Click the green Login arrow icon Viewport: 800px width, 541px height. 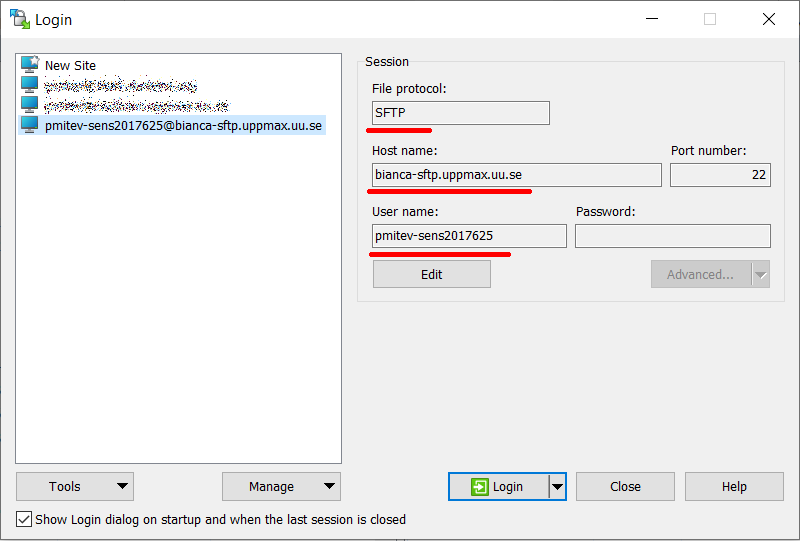pyautogui.click(x=480, y=487)
